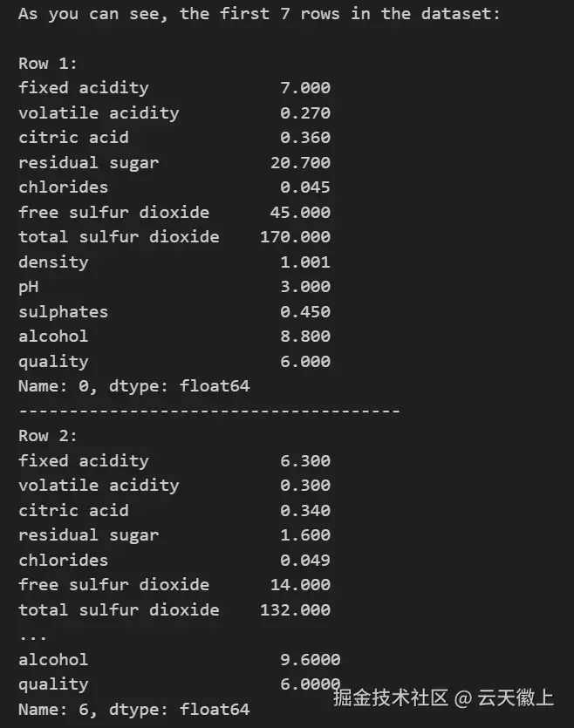Click the free sulfur dioxide value 14.000
The height and width of the screenshot is (728, 574).
(300, 585)
